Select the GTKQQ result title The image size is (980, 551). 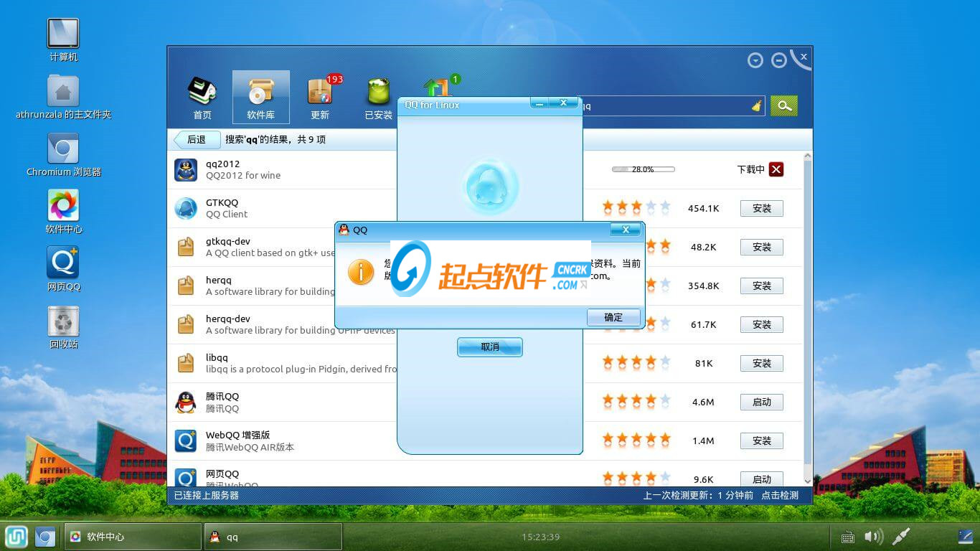[222, 202]
